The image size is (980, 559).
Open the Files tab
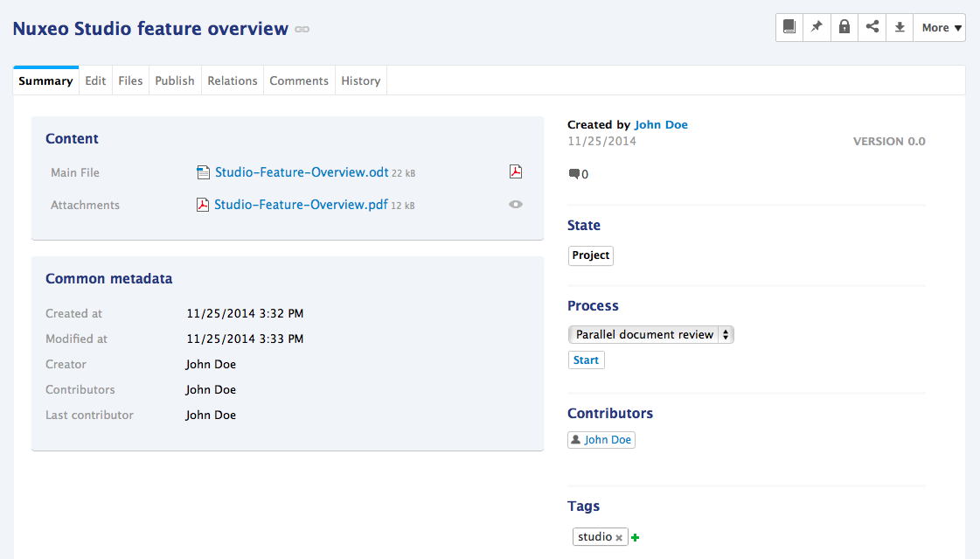tap(130, 80)
